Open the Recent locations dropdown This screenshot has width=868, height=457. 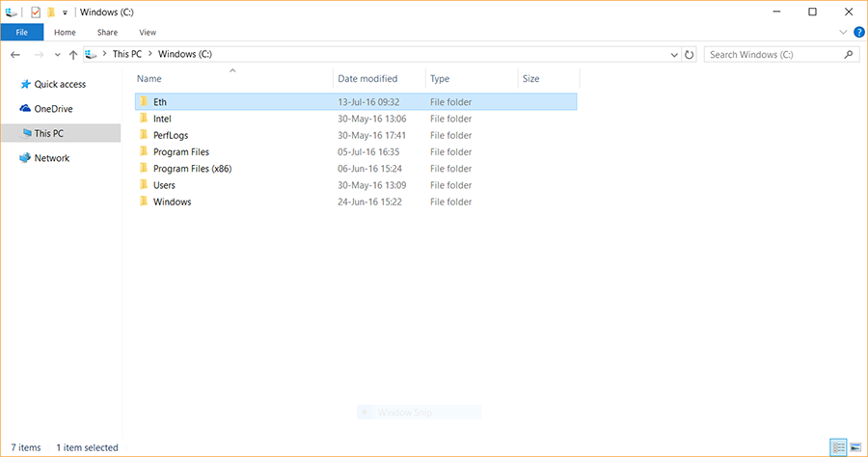coord(57,55)
